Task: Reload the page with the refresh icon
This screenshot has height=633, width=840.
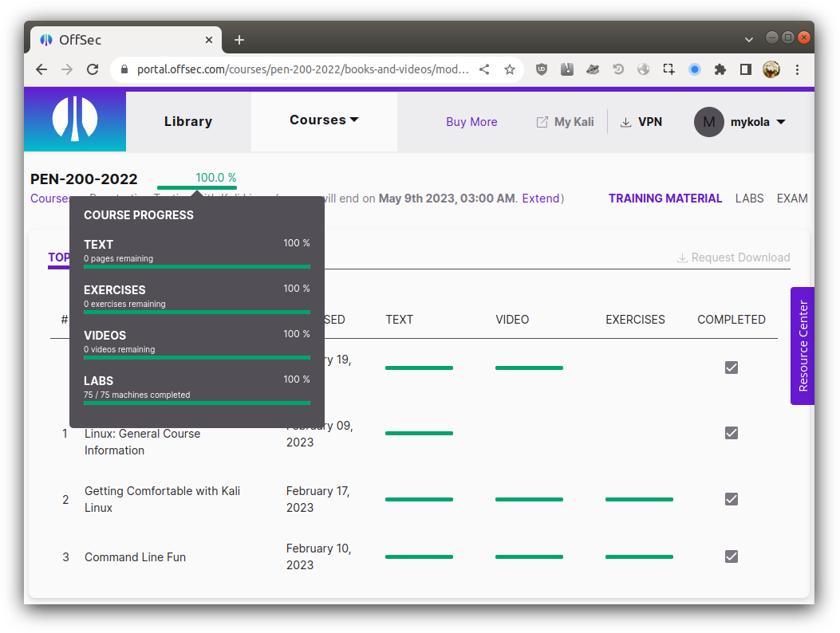Action: [93, 69]
